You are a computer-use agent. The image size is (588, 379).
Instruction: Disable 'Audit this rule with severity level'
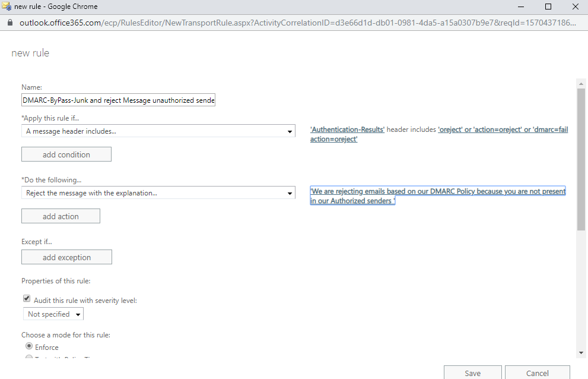[26, 299]
